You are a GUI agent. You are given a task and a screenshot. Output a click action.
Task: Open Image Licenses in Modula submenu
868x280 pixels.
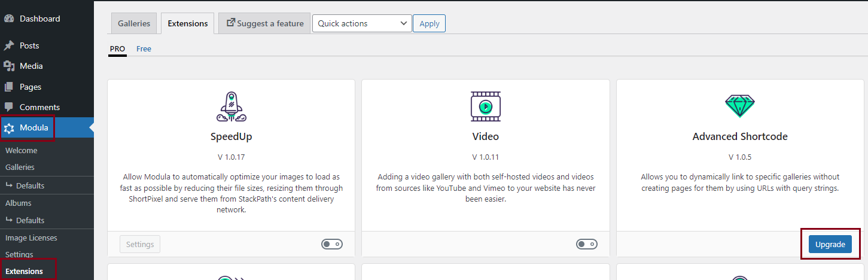[x=31, y=238]
